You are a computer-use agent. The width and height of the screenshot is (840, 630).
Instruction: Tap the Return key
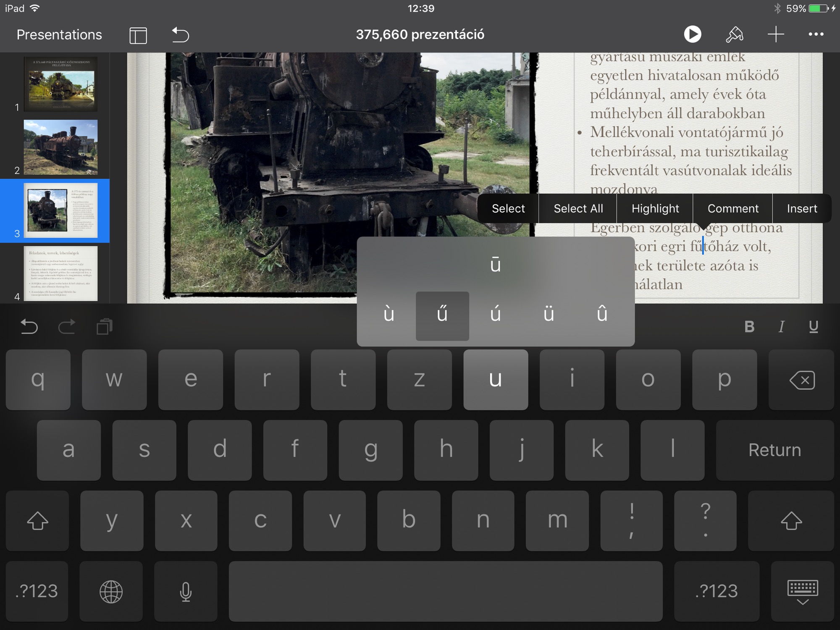(x=775, y=450)
